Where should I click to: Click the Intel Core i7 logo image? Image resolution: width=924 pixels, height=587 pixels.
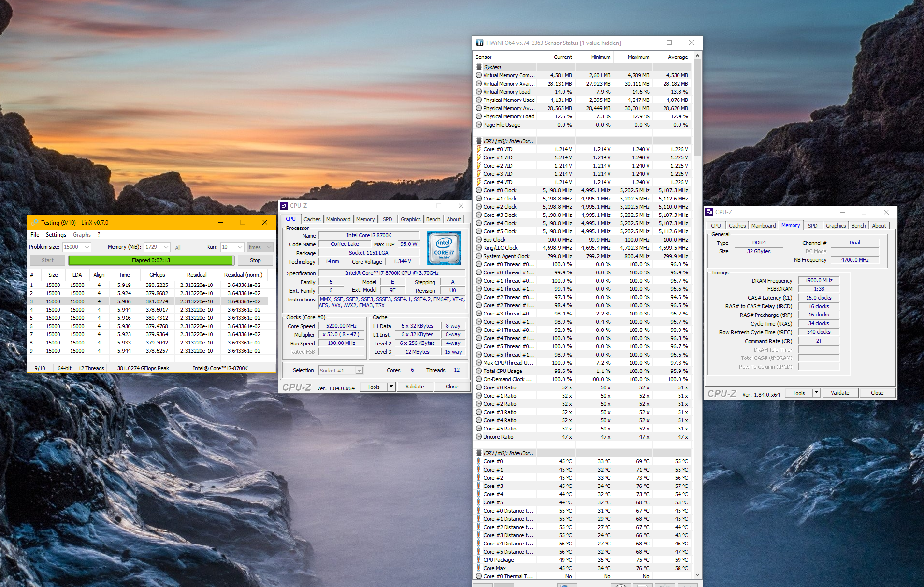(444, 248)
